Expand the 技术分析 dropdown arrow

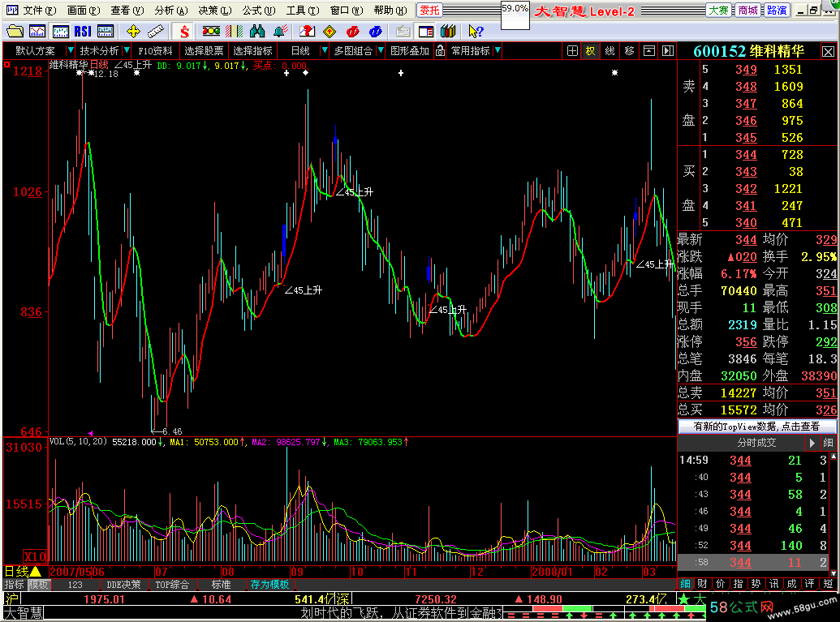(127, 50)
